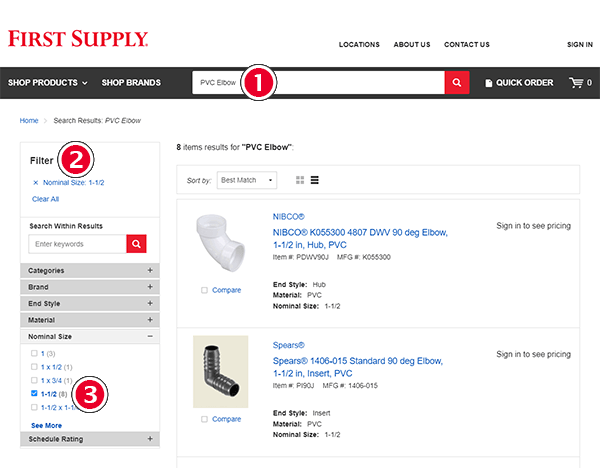Open About Us page
600x468 pixels.
tap(412, 44)
